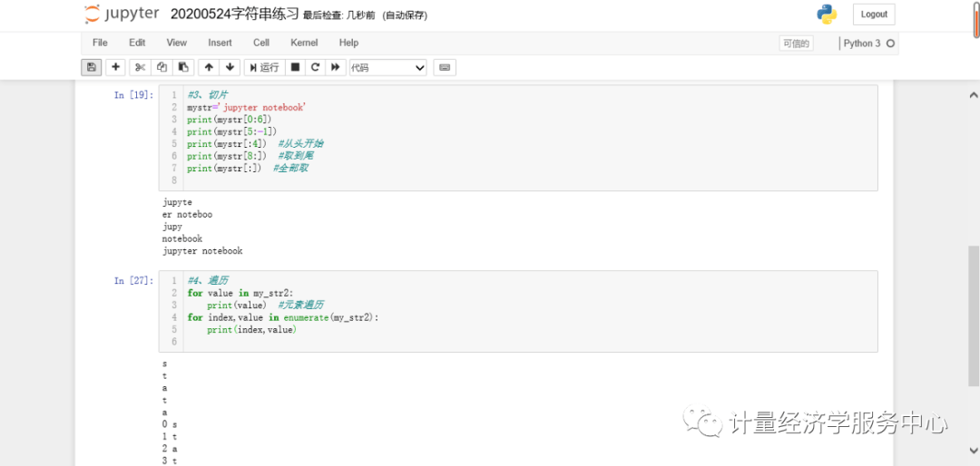Click code line print(mystr[5:-1])
The image size is (980, 466).
pyautogui.click(x=232, y=131)
